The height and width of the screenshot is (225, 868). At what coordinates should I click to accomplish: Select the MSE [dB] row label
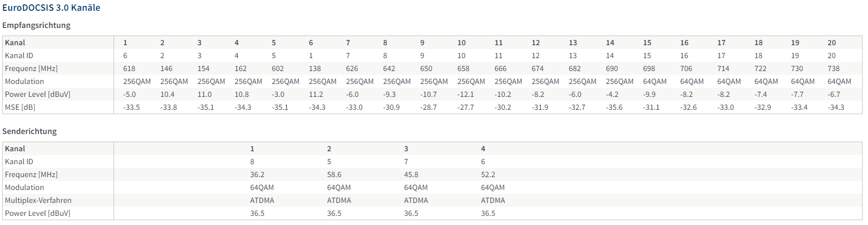click(20, 107)
